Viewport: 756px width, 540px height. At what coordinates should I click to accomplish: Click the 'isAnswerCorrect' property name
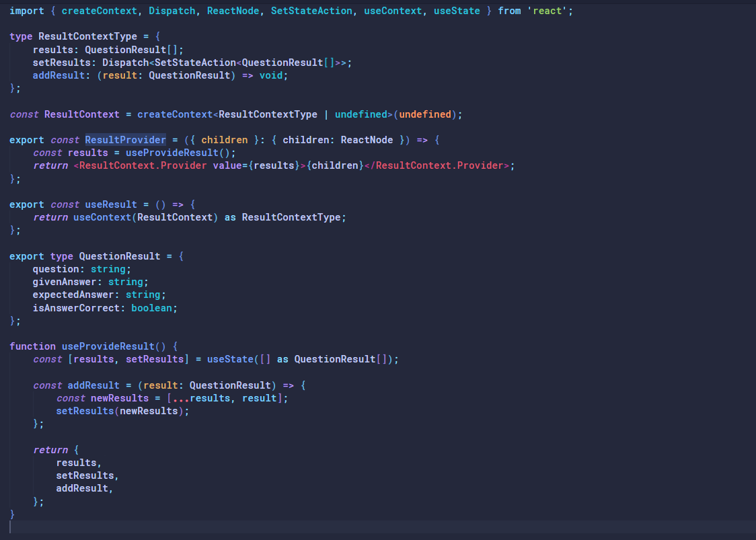[76, 308]
